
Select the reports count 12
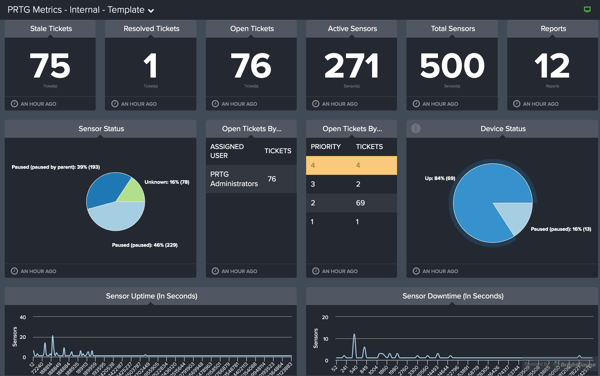[552, 65]
